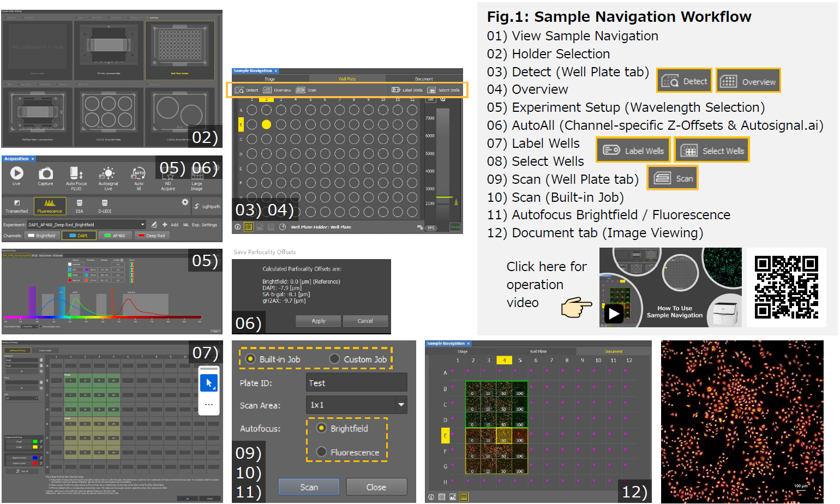Click Select Wells in the Sample Navigation toolbar
Image resolution: width=840 pixels, height=504 pixels.
[443, 90]
